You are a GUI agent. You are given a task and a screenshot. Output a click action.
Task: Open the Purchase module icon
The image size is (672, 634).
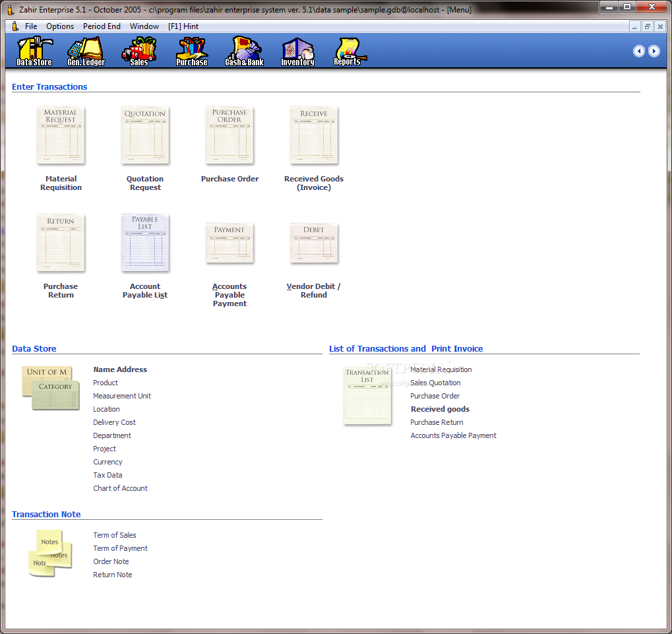tap(191, 51)
